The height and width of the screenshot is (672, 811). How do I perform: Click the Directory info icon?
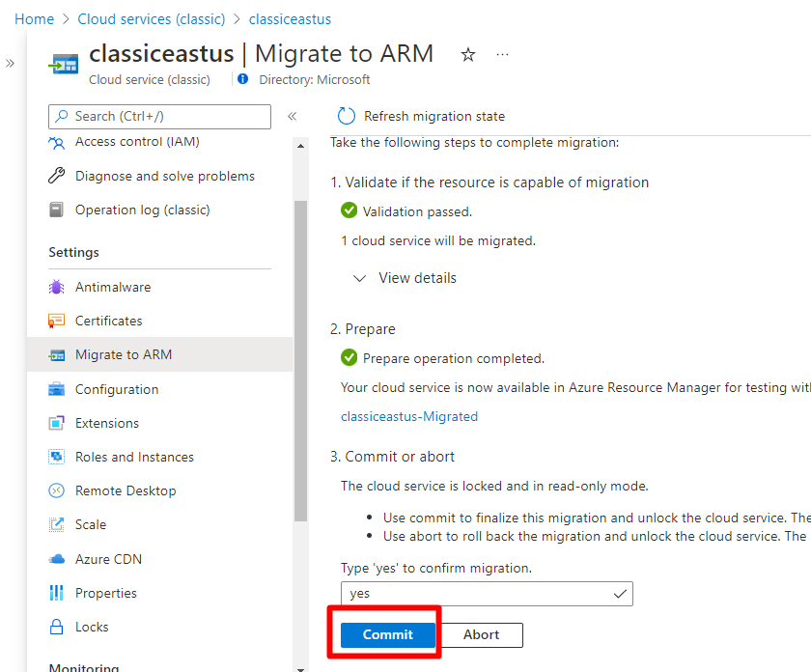(242, 79)
